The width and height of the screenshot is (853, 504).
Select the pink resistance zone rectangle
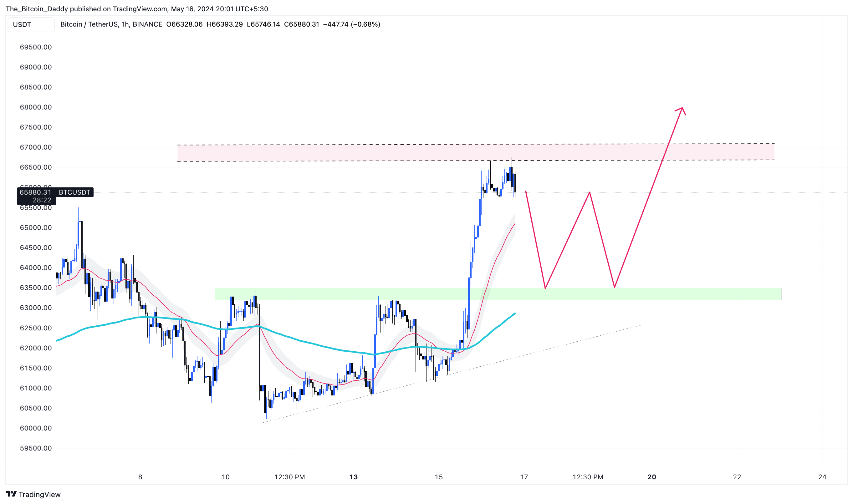[476, 152]
